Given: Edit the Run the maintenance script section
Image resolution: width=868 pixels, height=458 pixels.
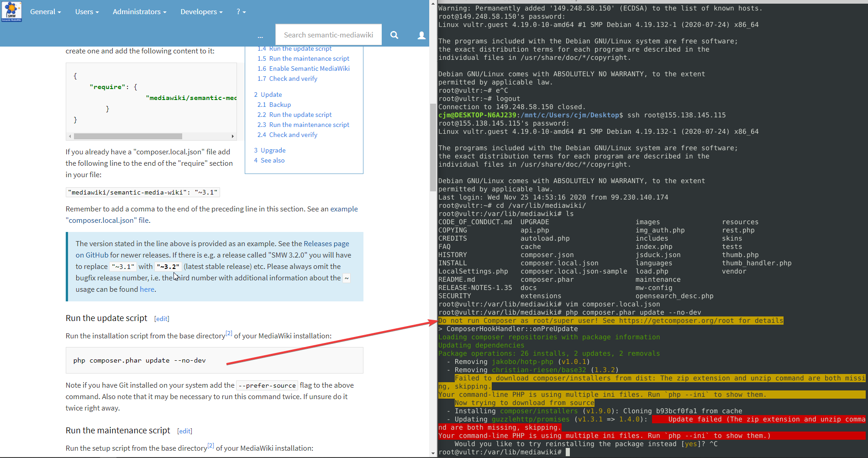Looking at the screenshot, I should point(184,431).
